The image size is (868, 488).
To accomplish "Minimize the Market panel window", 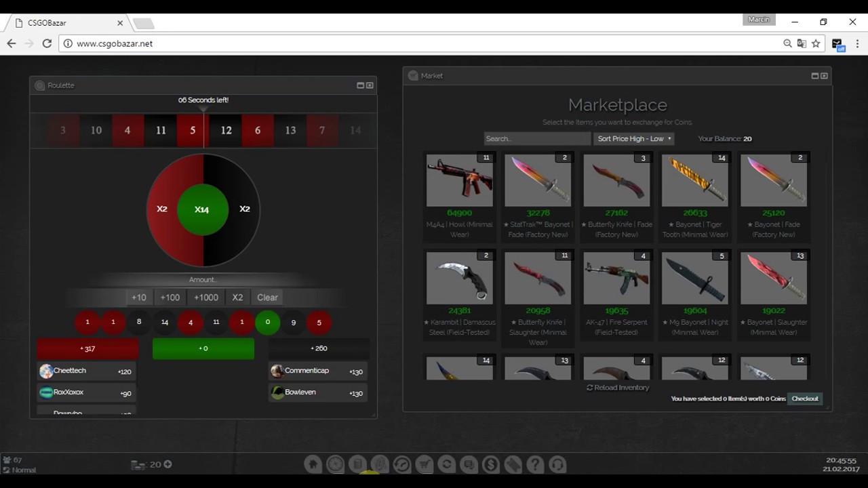I will pos(815,76).
